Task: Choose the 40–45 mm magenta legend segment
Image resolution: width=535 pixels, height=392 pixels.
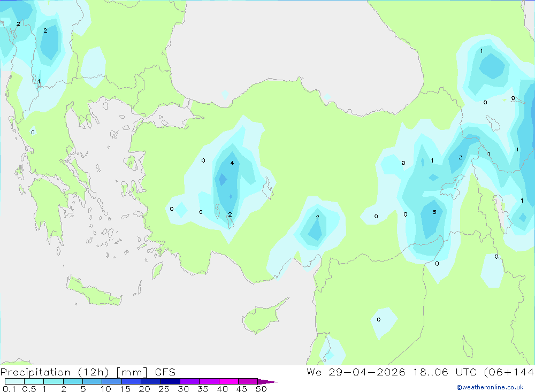Action: 228,381
